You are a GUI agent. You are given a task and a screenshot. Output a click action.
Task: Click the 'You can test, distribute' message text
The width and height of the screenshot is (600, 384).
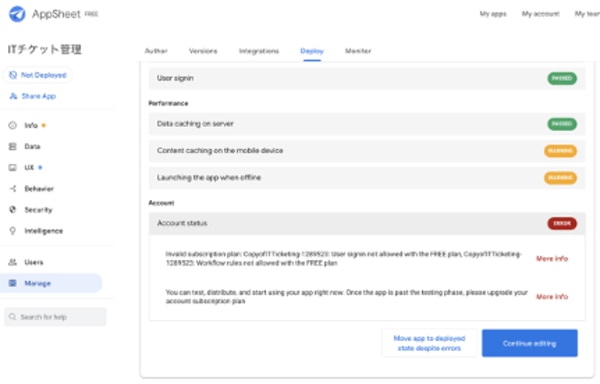(x=346, y=296)
